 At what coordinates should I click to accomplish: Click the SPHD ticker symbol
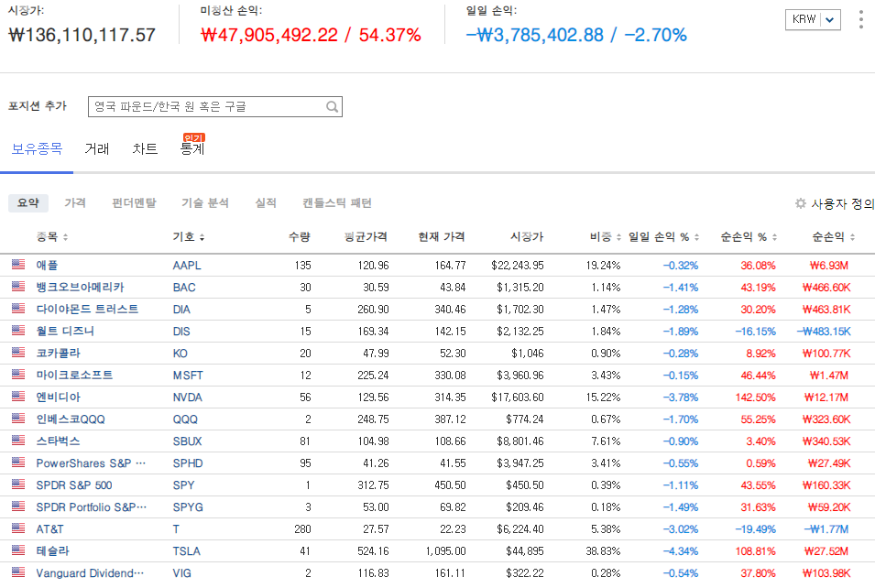pyautogui.click(x=188, y=463)
